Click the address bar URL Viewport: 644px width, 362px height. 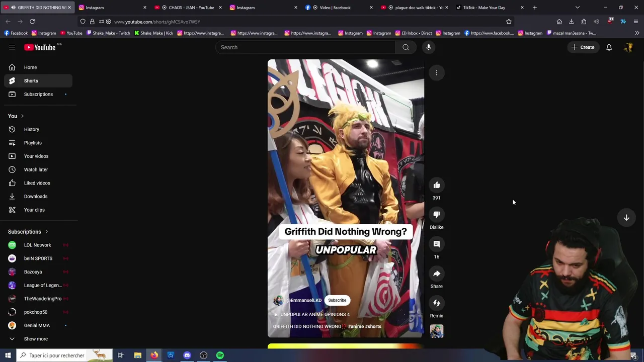click(157, 22)
